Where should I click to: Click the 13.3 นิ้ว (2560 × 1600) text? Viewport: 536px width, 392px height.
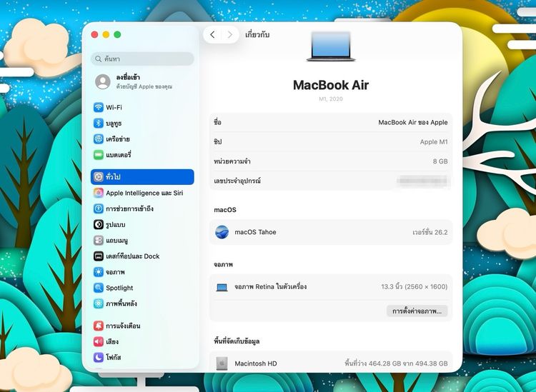coord(415,287)
